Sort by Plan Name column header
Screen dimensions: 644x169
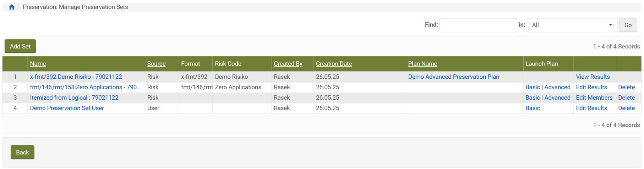[422, 64]
